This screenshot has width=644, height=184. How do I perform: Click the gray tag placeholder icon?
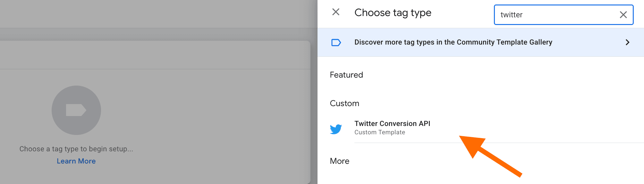(76, 110)
